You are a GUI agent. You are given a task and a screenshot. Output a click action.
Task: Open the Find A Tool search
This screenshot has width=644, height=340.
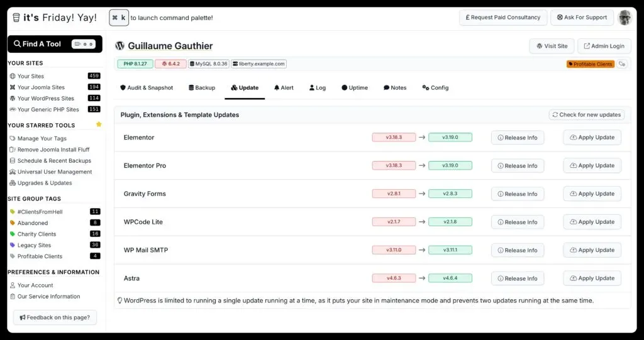click(x=55, y=44)
